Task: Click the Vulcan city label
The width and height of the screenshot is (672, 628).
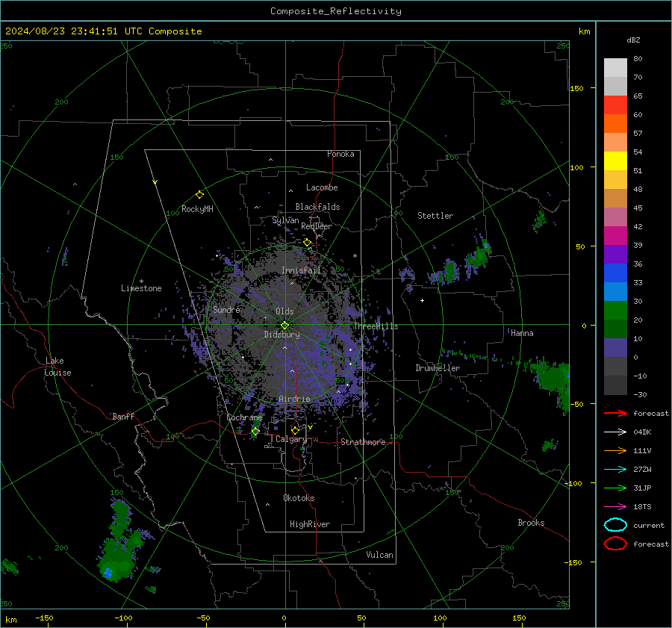Action: click(379, 555)
